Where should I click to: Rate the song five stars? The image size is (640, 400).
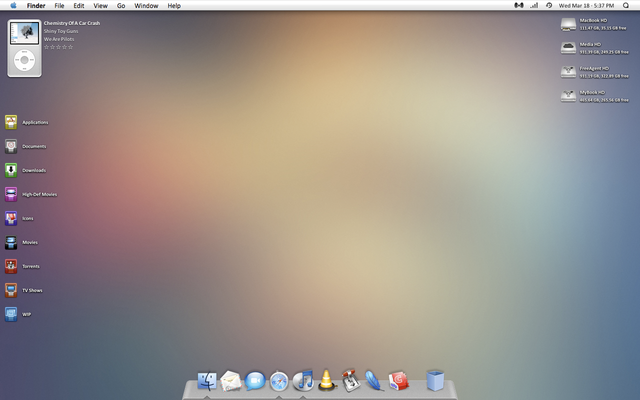pos(71,47)
